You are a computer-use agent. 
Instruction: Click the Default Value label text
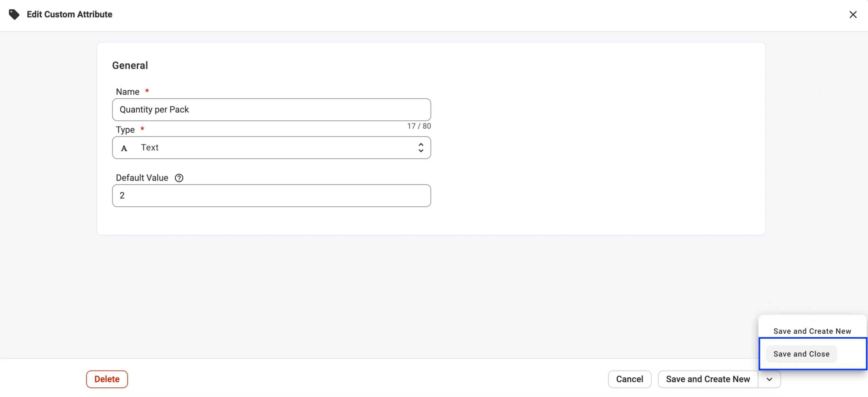tap(142, 178)
